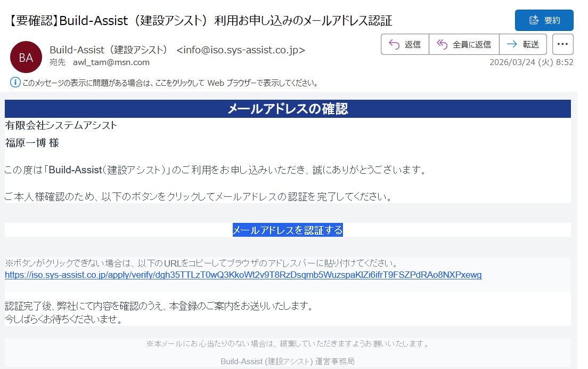
Task: Click the email subject line 【要確認】
Action: point(201,21)
